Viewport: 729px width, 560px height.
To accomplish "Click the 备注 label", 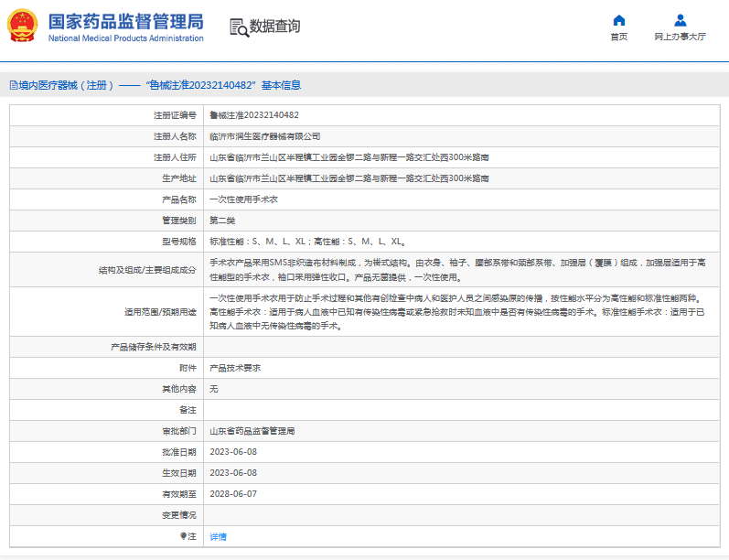I will pyautogui.click(x=188, y=410).
